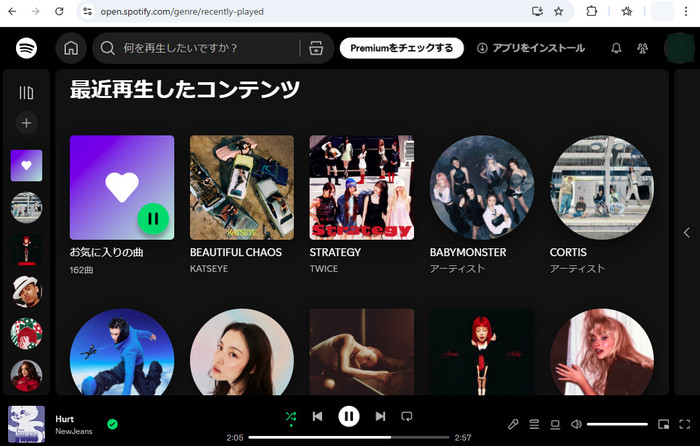The image size is (700, 446).
Task: Go to Spotify Home
Action: (71, 48)
